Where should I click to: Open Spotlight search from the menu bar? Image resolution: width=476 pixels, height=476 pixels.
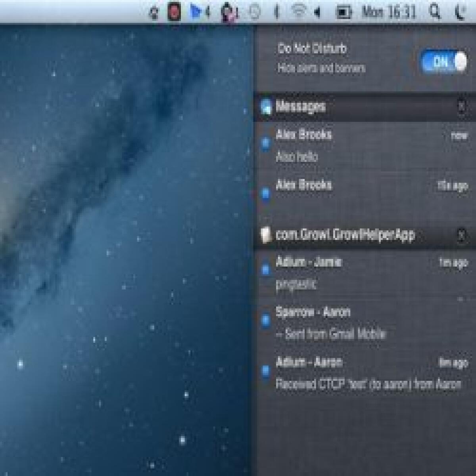pyautogui.click(x=435, y=11)
